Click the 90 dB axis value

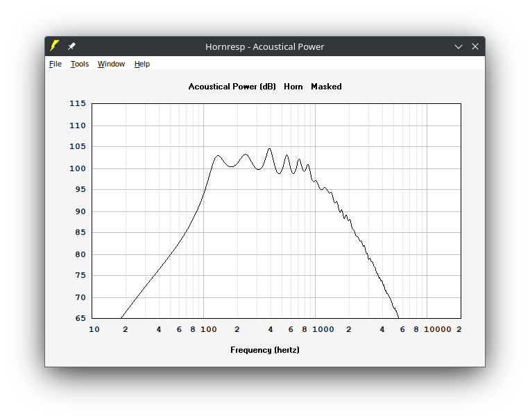click(80, 211)
